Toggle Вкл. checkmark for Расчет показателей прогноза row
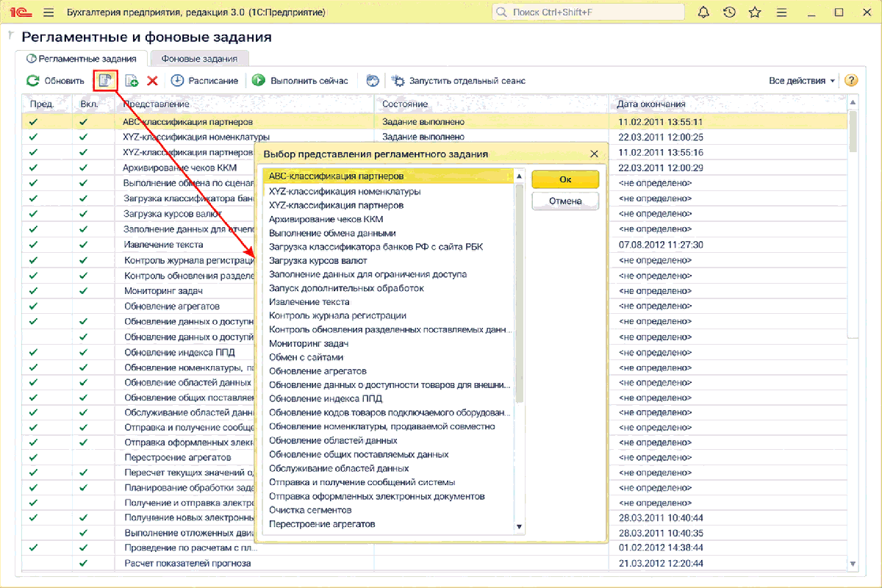882x588 pixels. click(x=83, y=563)
